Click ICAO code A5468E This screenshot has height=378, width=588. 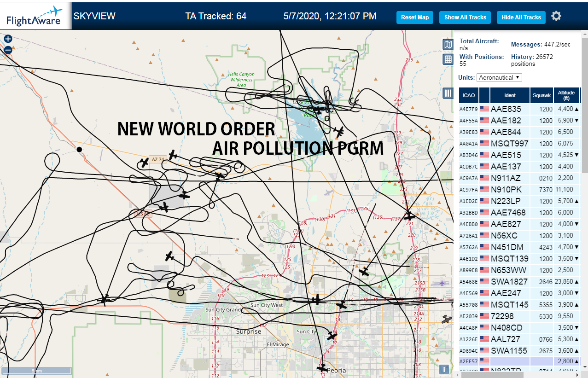[x=468, y=282]
